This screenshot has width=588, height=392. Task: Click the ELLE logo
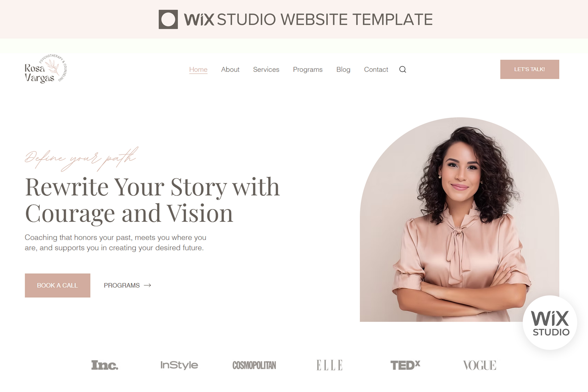click(329, 365)
